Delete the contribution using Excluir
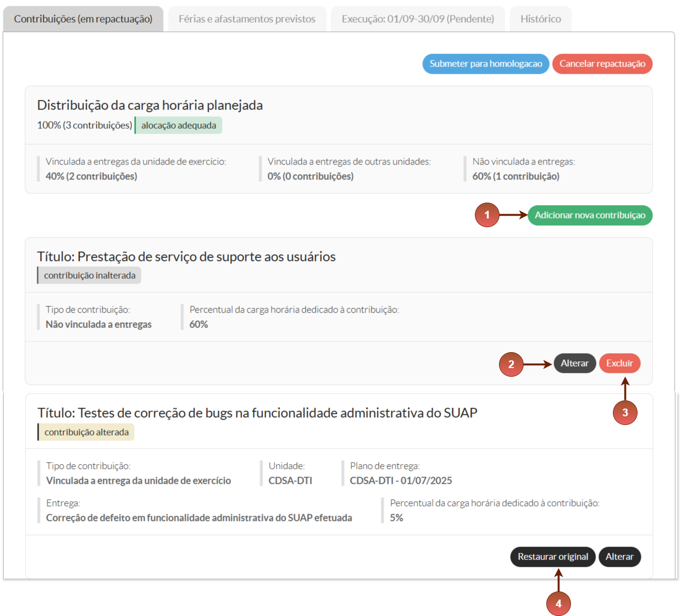This screenshot has width=680, height=616. click(x=619, y=363)
